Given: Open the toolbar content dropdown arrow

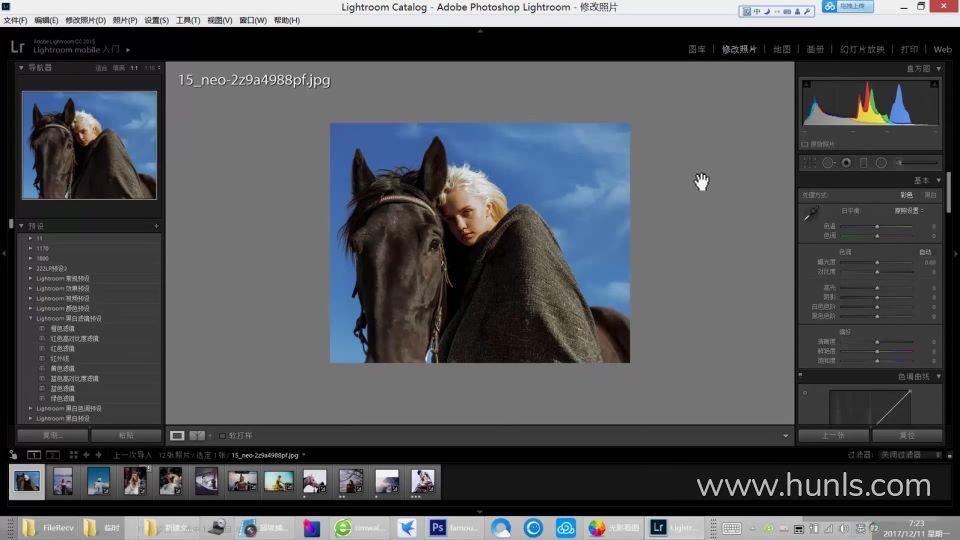Looking at the screenshot, I should coord(786,436).
